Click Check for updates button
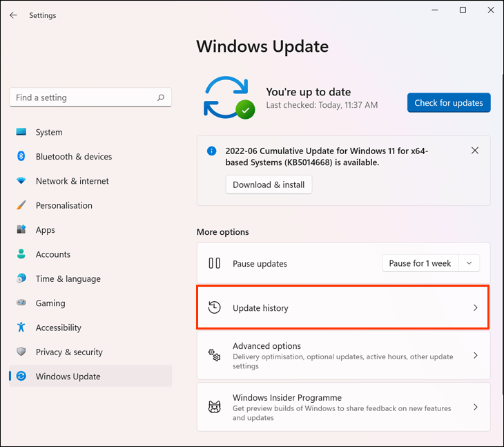Image resolution: width=504 pixels, height=447 pixels. (449, 102)
